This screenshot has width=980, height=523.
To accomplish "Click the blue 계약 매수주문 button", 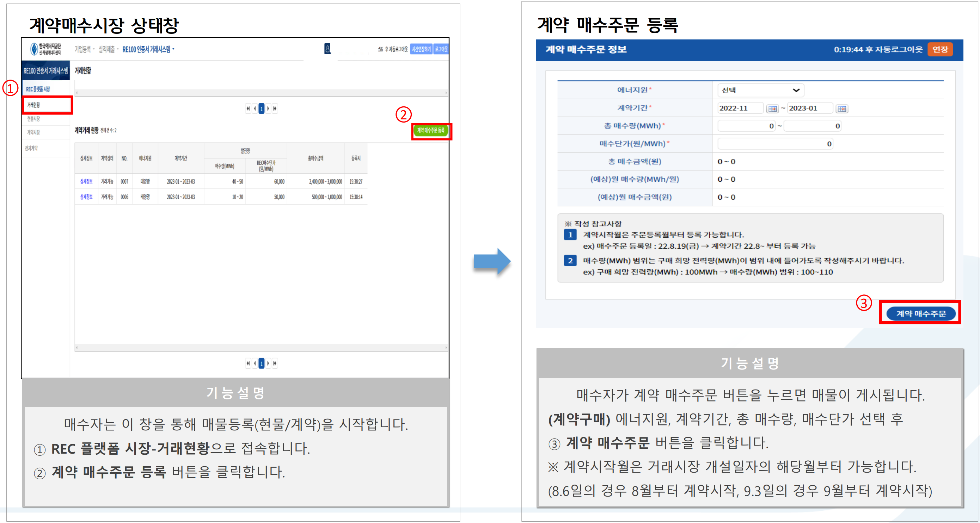I will coord(921,313).
